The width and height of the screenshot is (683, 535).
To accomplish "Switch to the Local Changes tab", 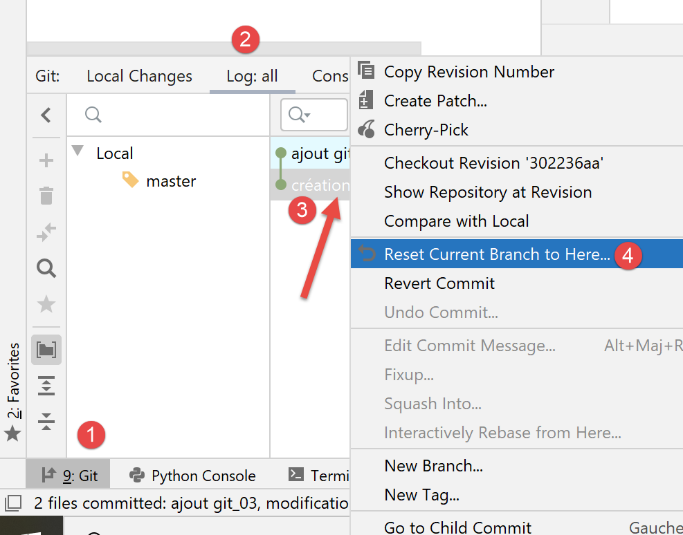I will 139,76.
